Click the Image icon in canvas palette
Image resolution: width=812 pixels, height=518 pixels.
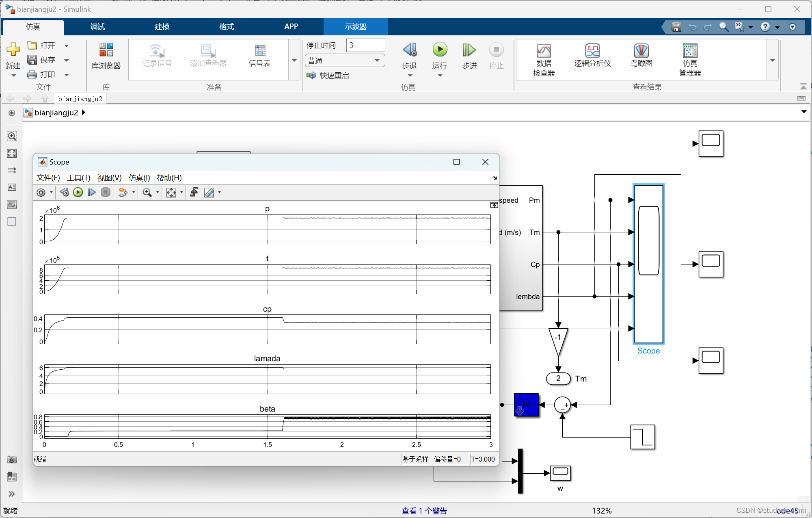click(12, 204)
